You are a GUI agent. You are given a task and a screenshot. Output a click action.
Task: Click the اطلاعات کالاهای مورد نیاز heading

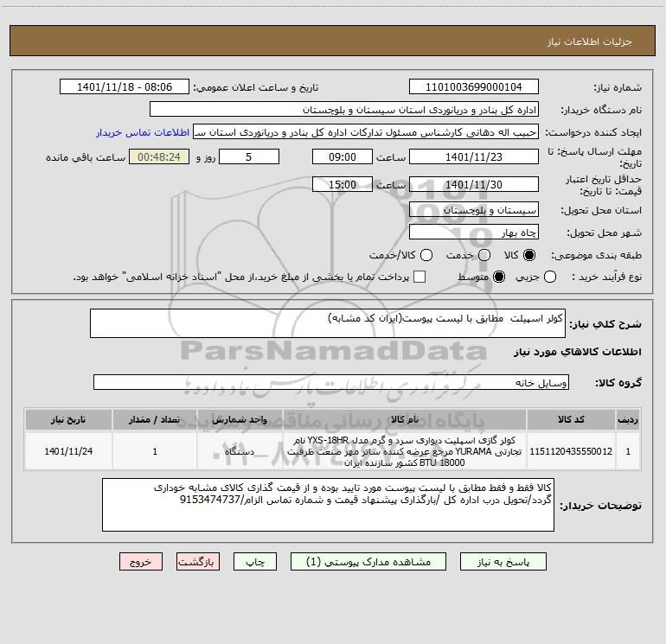(578, 352)
